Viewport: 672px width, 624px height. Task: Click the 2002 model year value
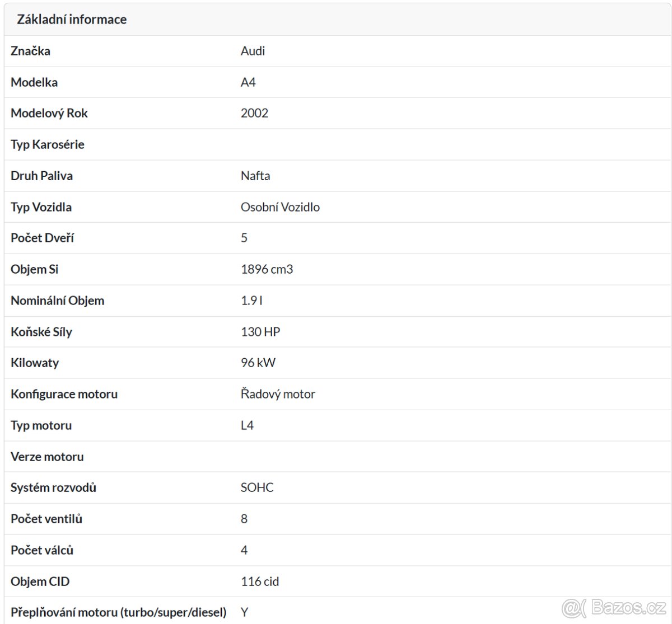coord(254,113)
